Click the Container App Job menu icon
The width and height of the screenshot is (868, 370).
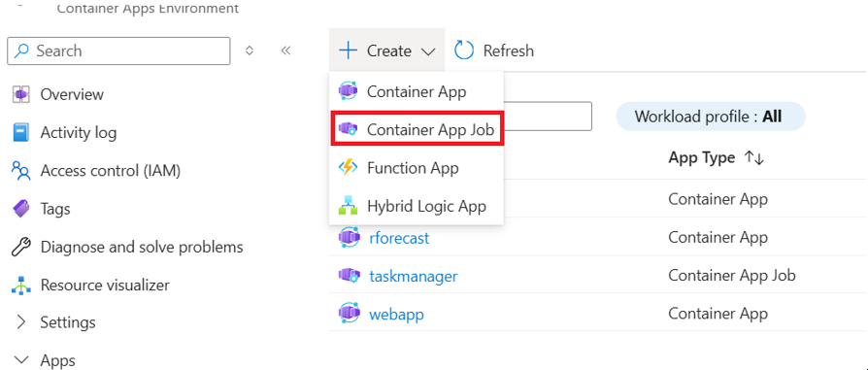click(x=349, y=129)
